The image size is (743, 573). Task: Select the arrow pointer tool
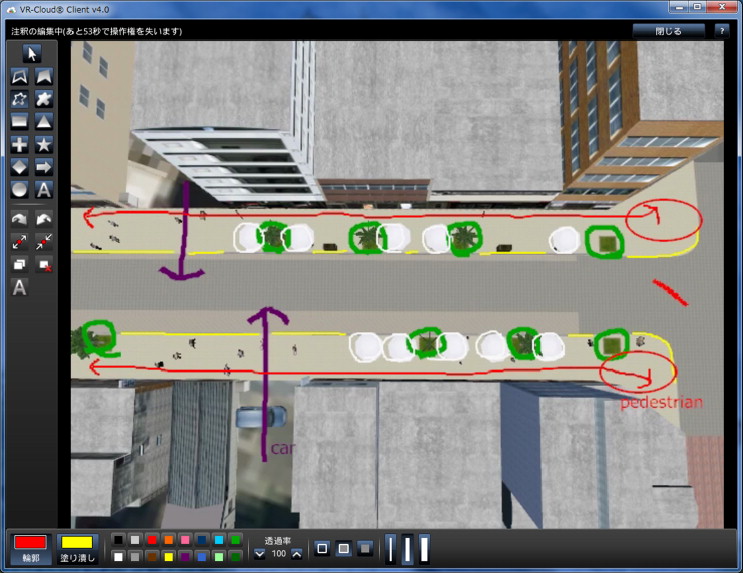pos(32,54)
